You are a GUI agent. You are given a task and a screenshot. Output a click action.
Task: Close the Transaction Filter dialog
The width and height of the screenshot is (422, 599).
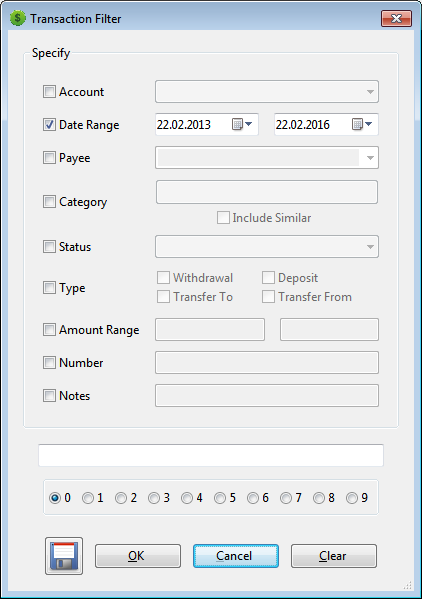point(396,18)
